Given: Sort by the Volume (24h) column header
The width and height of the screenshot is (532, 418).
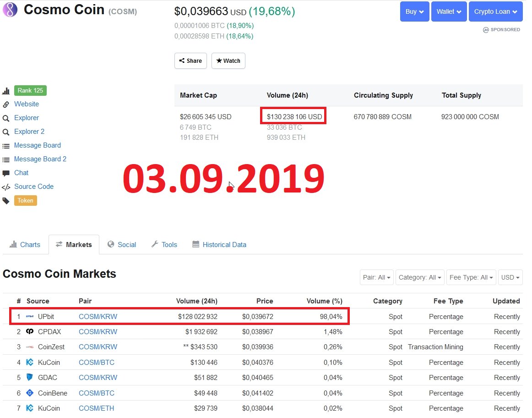Looking at the screenshot, I should pyautogui.click(x=197, y=301).
